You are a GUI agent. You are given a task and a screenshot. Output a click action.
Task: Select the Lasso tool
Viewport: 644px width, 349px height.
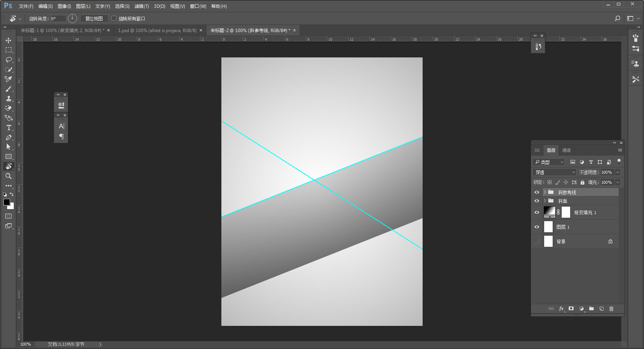tap(9, 60)
